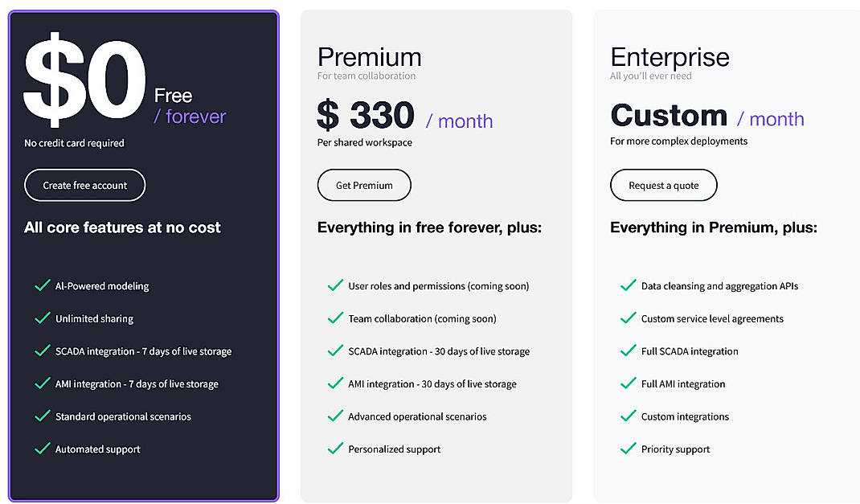Click the checkmark beside Advanced operational scenarios

point(335,416)
